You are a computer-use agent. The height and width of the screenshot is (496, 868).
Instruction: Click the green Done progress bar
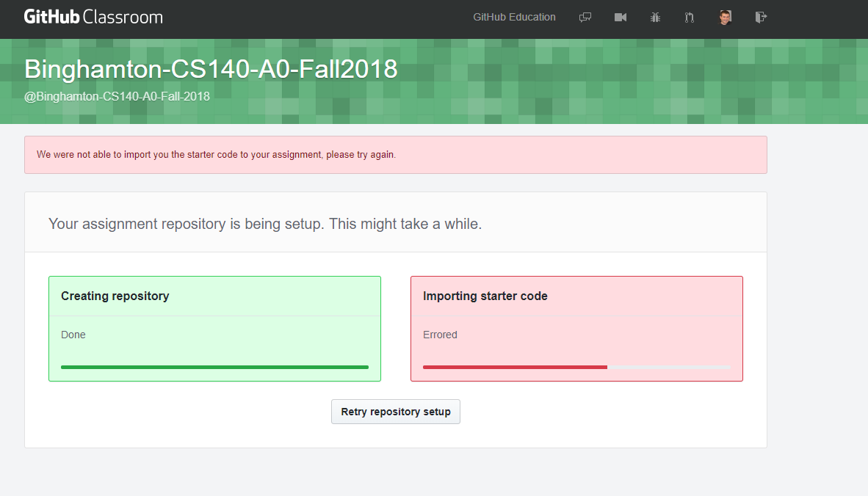(x=214, y=366)
